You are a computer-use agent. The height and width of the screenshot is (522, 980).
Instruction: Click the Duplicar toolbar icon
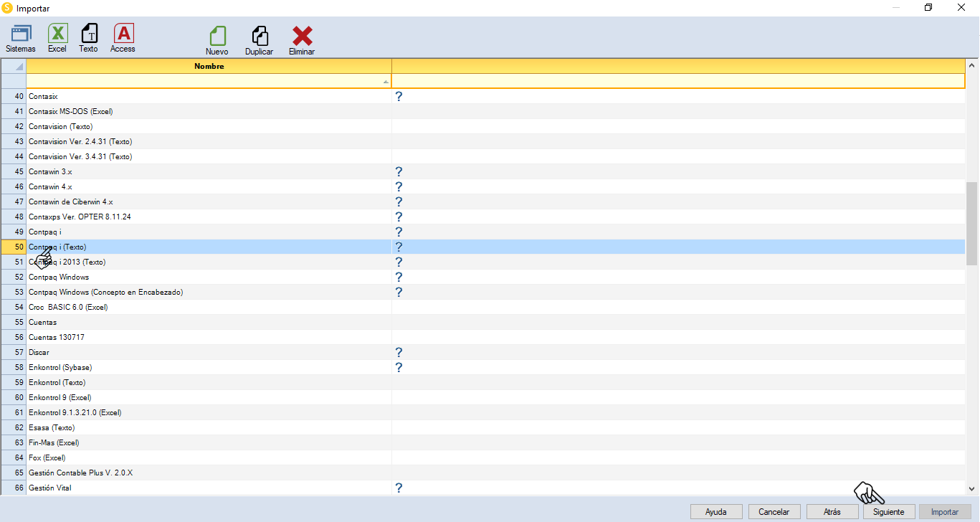coord(260,41)
